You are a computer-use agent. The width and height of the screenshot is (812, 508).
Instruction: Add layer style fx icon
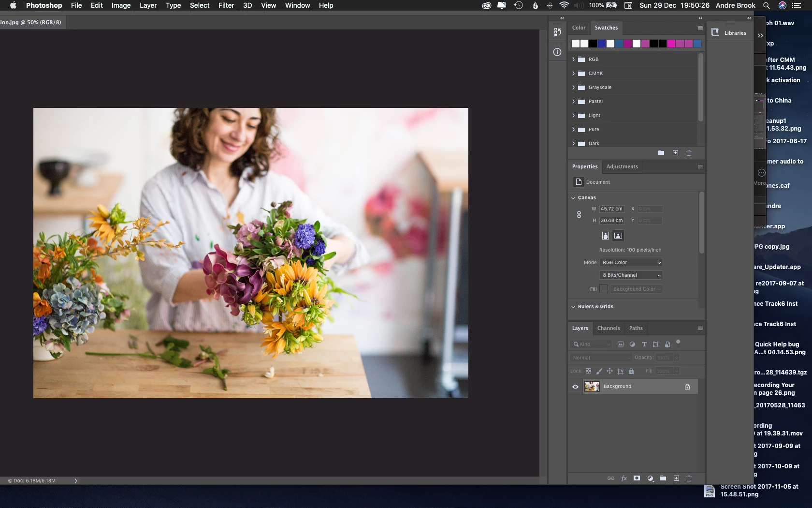coord(624,478)
